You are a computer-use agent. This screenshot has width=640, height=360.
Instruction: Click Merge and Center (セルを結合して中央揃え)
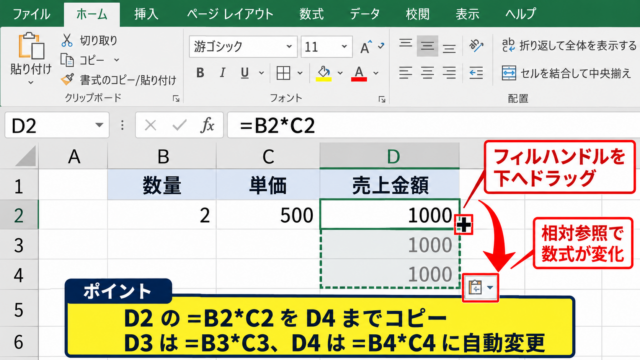(566, 73)
